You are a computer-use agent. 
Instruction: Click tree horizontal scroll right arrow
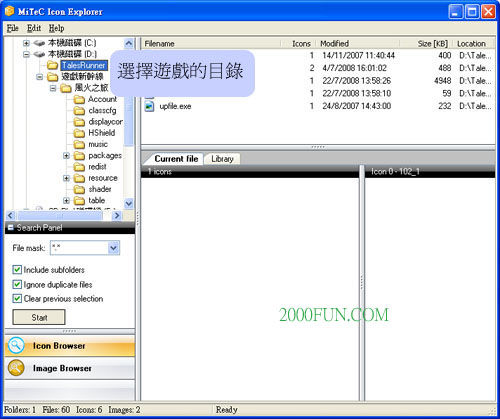tap(117, 216)
